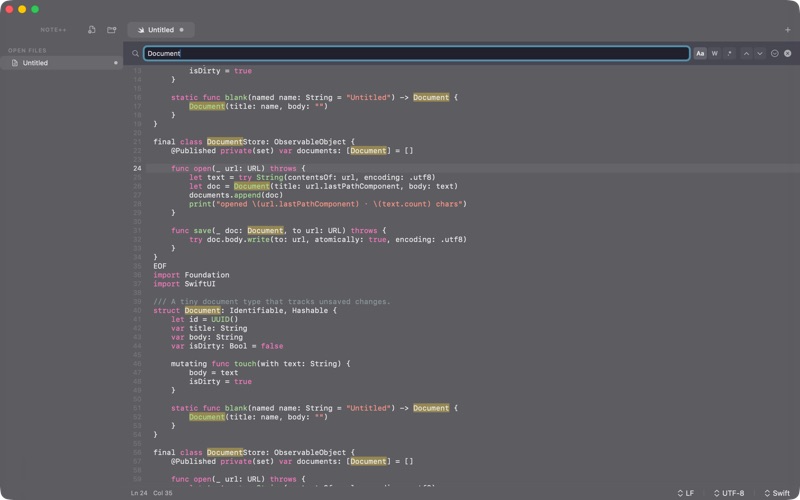The width and height of the screenshot is (800, 500).
Task: Click the Ln 24 status bar entry
Action: (x=139, y=493)
